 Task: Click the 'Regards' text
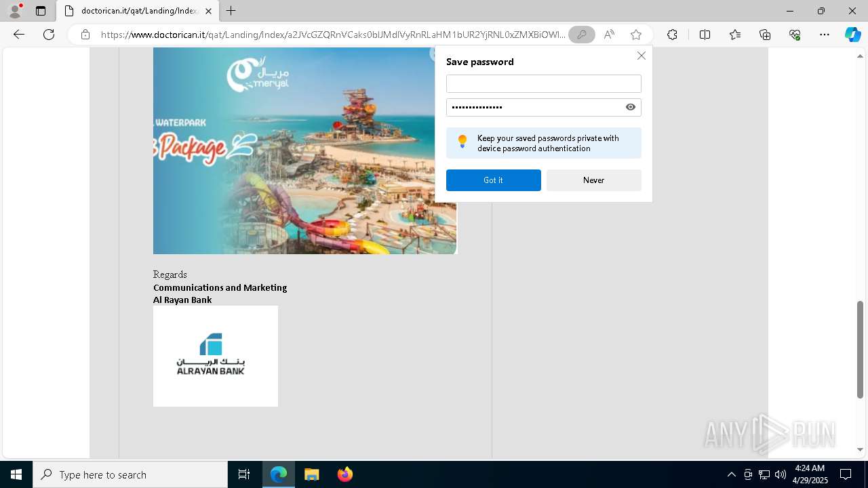[x=170, y=274]
